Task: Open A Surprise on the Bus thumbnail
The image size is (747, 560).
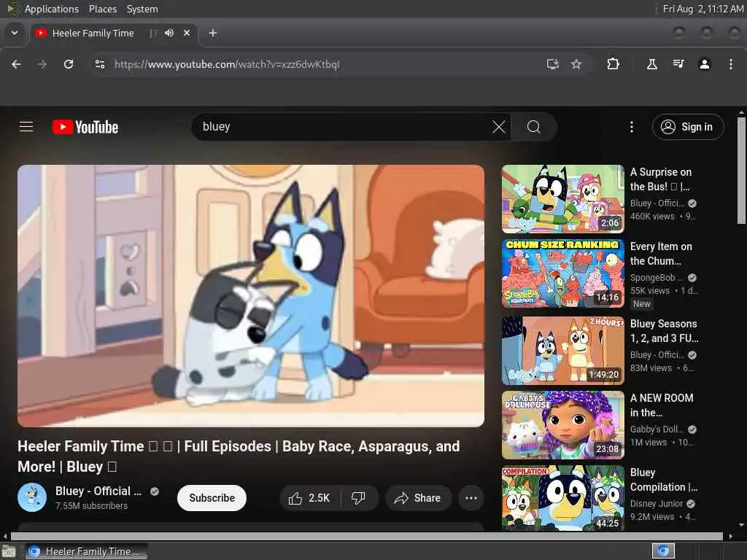Action: 563,199
